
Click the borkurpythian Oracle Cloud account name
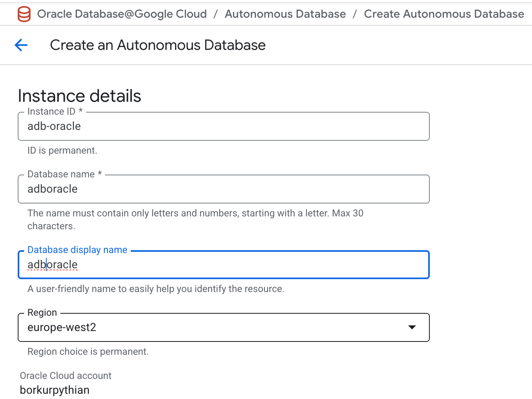tap(54, 389)
